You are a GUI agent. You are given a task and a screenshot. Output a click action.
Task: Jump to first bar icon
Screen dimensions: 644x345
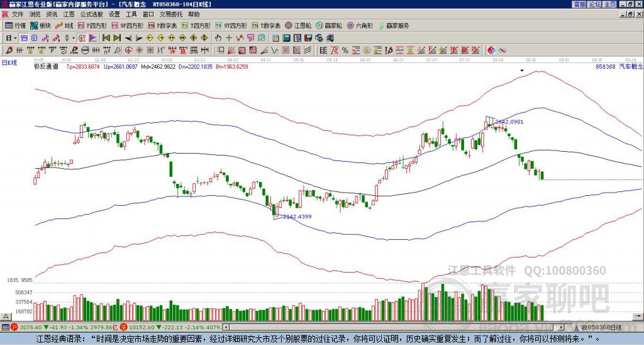pos(106,38)
